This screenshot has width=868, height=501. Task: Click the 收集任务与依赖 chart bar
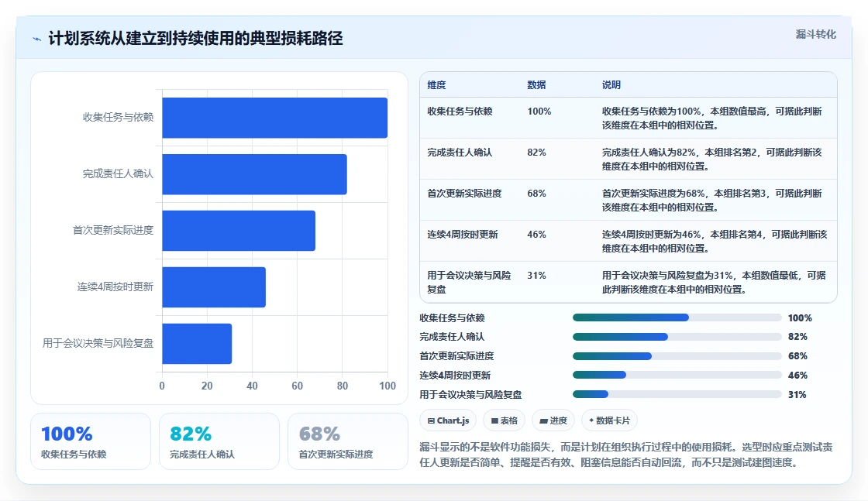pyautogui.click(x=274, y=118)
